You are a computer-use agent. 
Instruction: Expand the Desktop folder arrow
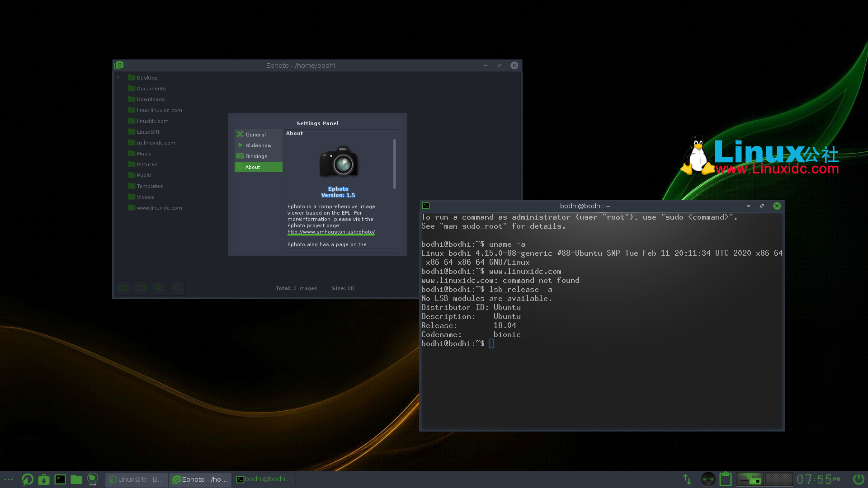pyautogui.click(x=118, y=78)
